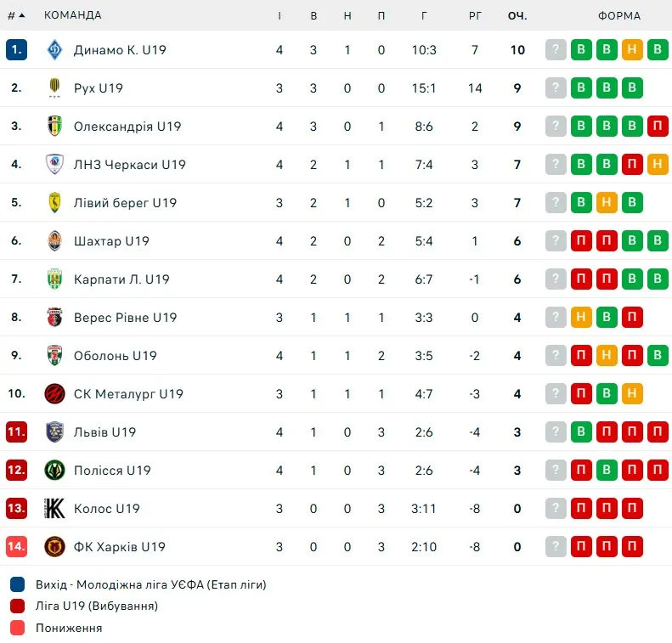
Task: Sort standings by ОЧ. points header
Action: 517,16
